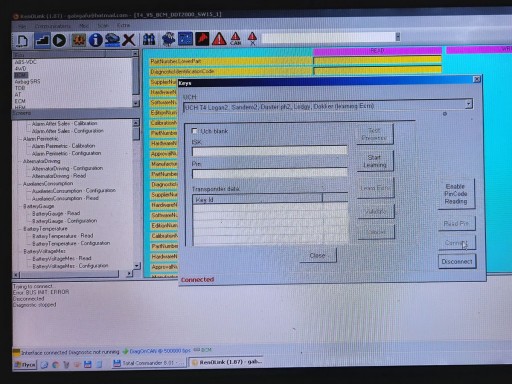Select ABS-VDC in the ECU list

click(x=25, y=62)
